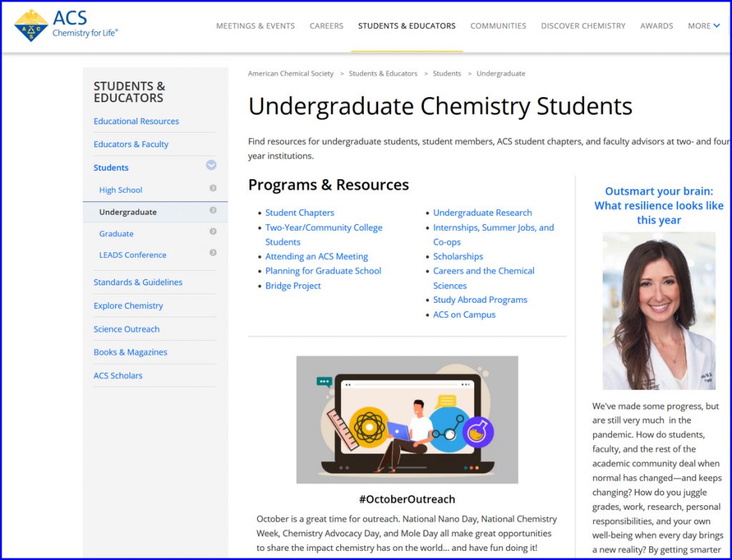Viewport: 732px width, 560px height.
Task: Go to Scholarships resource link
Action: 457,256
